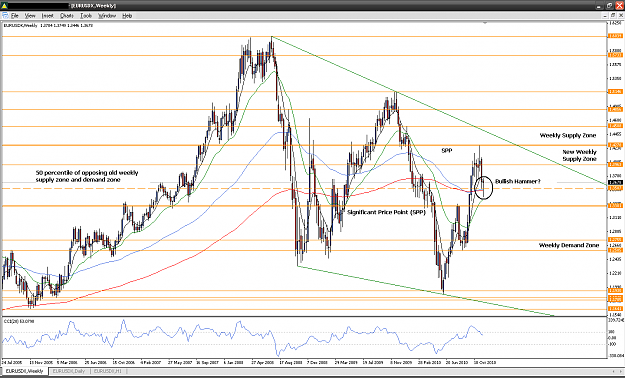Click the '8 Nov 2009' date on time axis
The height and width of the screenshot is (378, 625).
point(401,362)
